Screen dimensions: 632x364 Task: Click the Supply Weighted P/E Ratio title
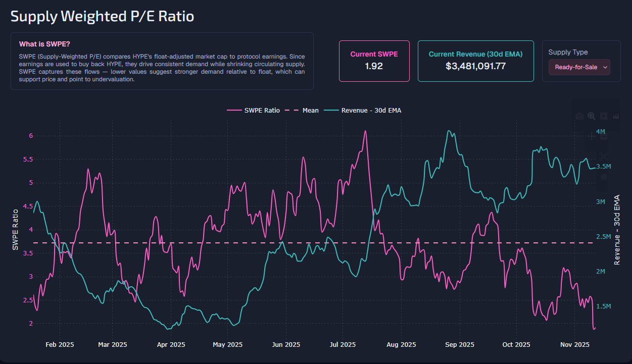[102, 16]
